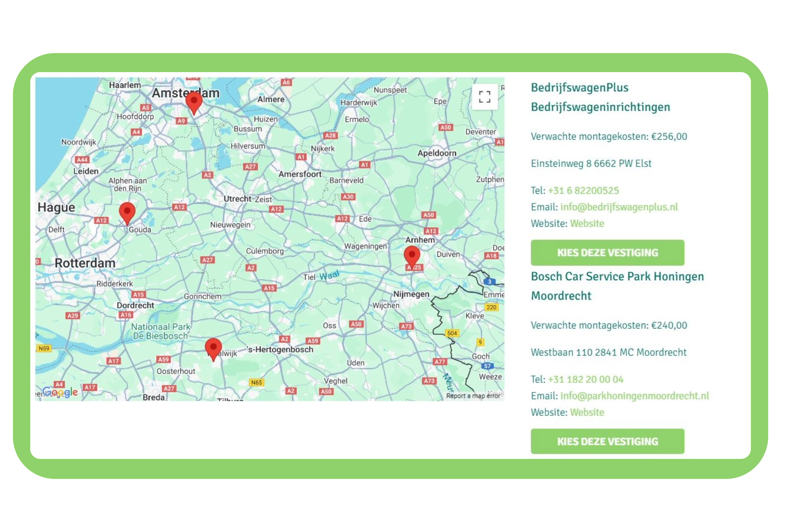Select the Westbaan 110 2841 MC Moordrecht address
Viewport: 798px width, 532px height.
(609, 352)
